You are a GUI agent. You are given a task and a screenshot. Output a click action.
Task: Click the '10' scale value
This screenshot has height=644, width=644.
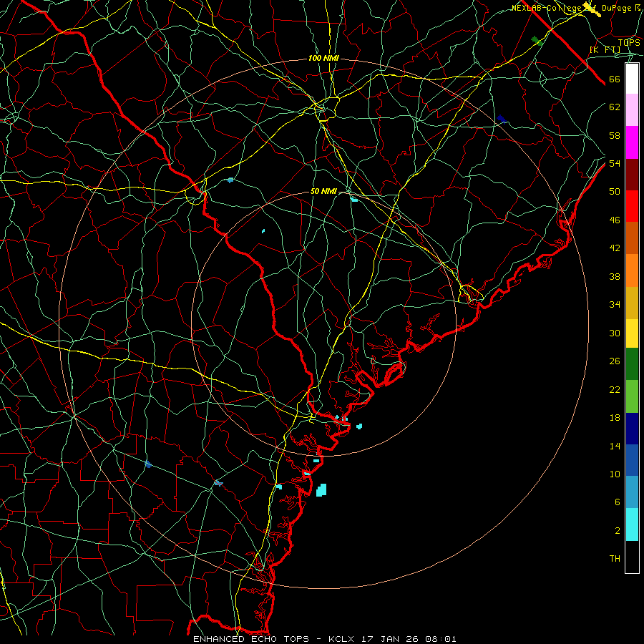615,474
